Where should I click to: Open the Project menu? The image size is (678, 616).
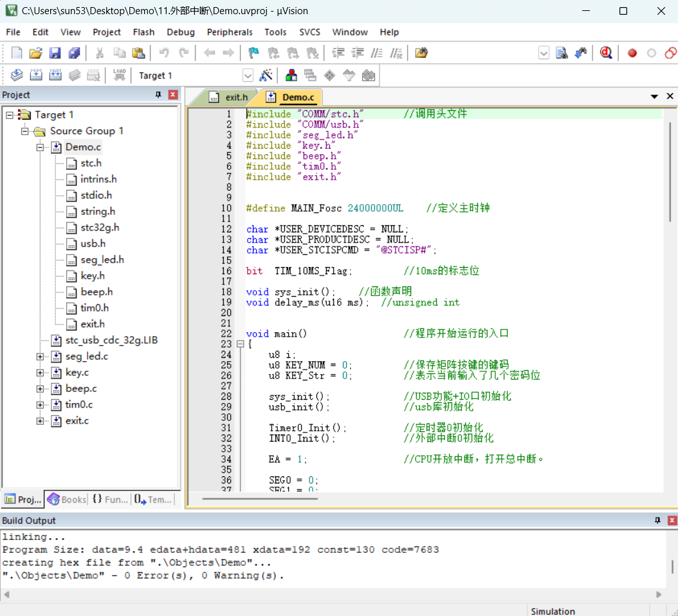(x=106, y=32)
